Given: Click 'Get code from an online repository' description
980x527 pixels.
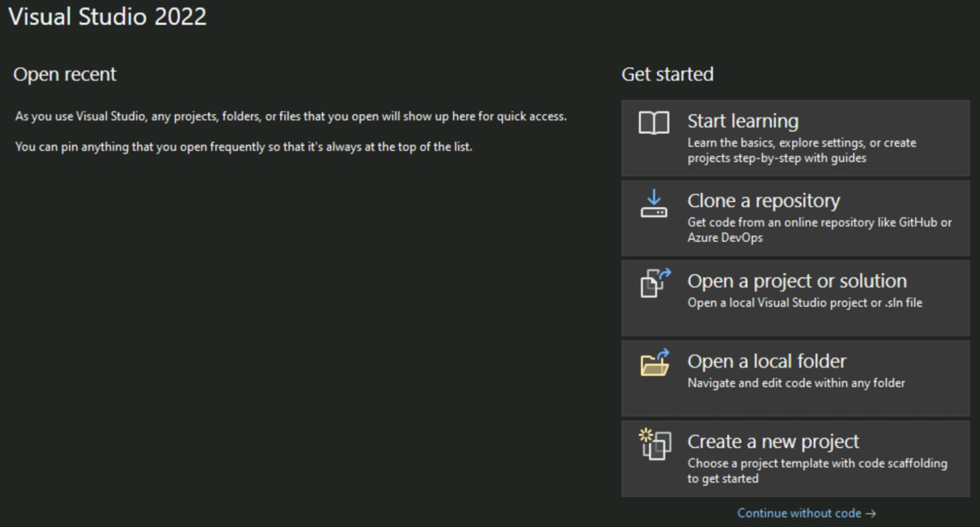Looking at the screenshot, I should [820, 230].
